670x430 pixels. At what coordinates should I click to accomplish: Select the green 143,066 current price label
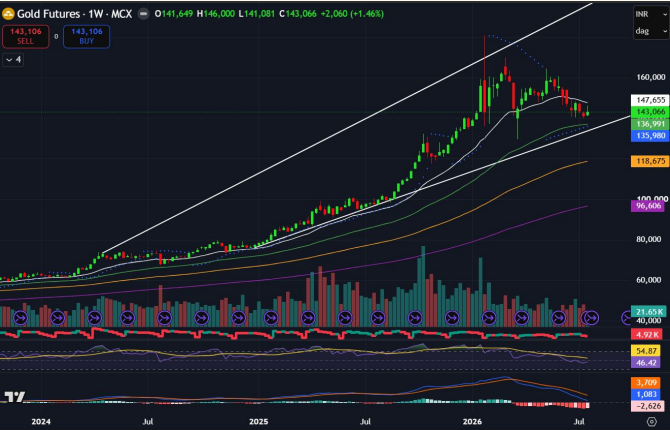(x=650, y=112)
